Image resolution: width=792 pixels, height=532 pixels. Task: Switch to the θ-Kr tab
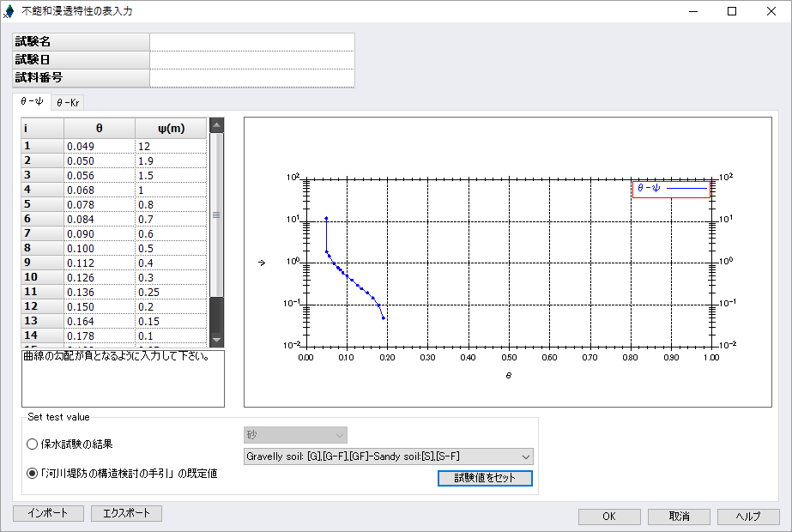coord(68,103)
